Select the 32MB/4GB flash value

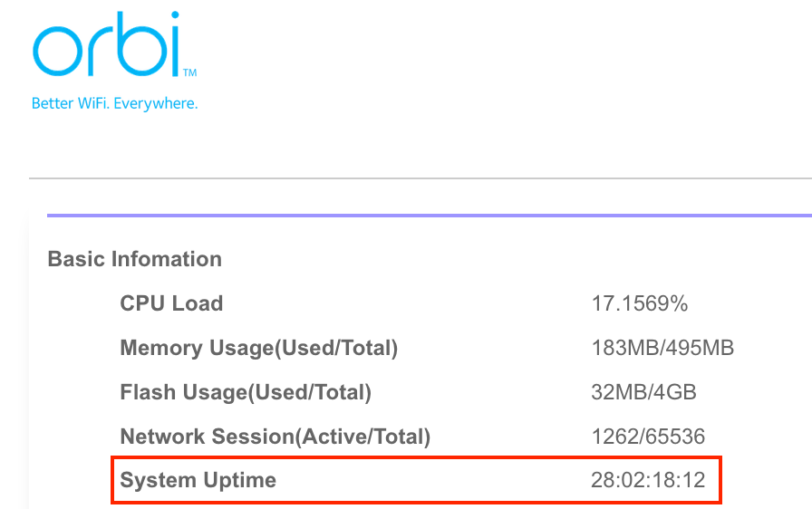pyautogui.click(x=643, y=392)
